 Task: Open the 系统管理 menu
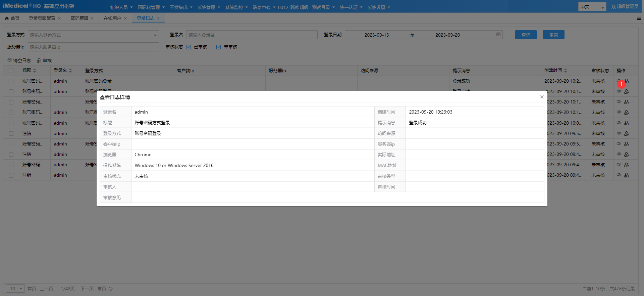(x=209, y=7)
